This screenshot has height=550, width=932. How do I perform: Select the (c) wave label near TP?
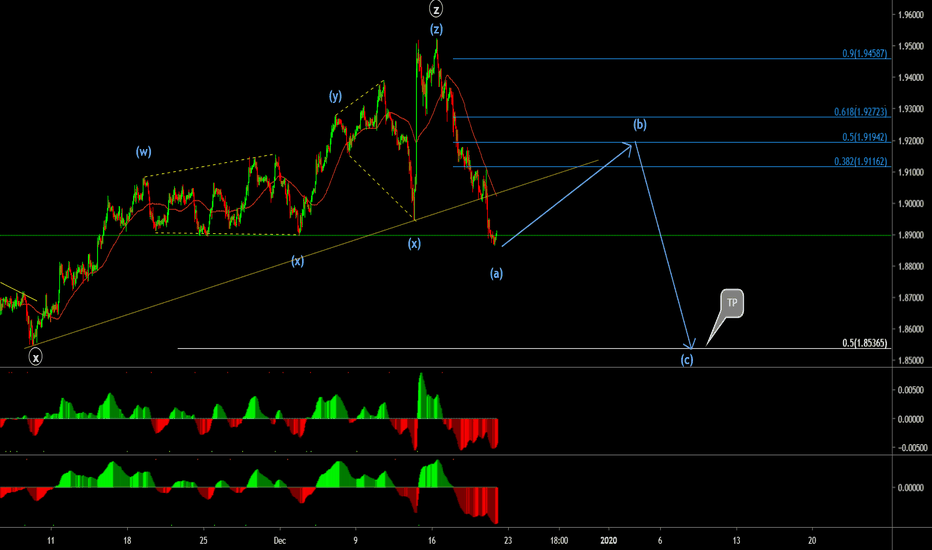click(687, 360)
